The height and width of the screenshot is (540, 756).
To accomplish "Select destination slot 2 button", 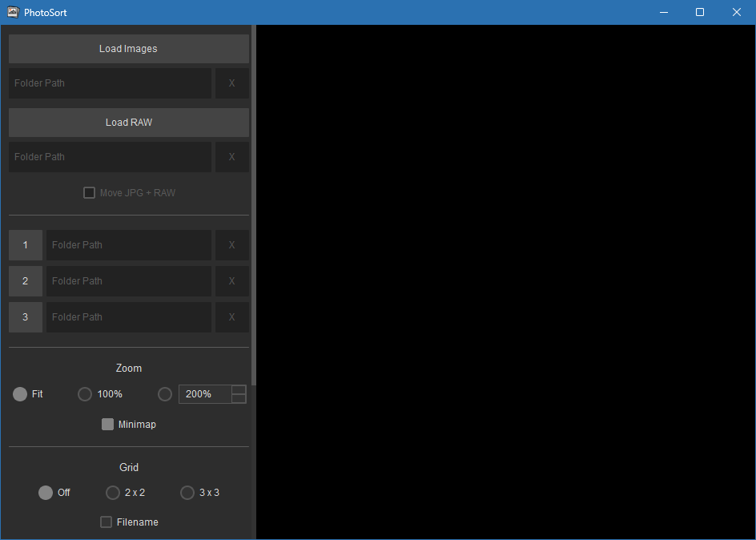I will [x=25, y=281].
